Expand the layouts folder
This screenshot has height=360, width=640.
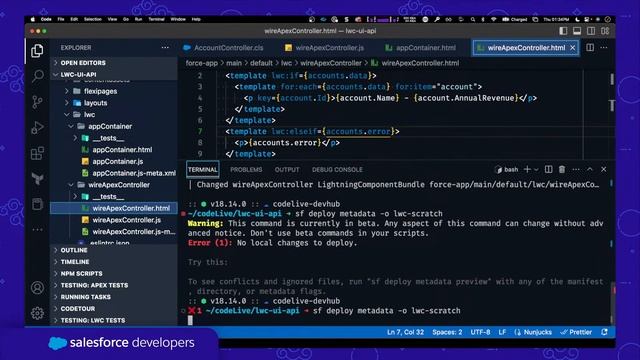pyautogui.click(x=114, y=103)
